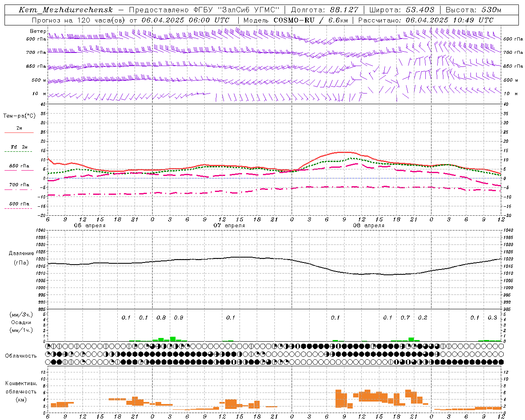Click the '(мм/1ч.)' precipitation unit label
Screen dimensions: 525x420
pos(21,330)
